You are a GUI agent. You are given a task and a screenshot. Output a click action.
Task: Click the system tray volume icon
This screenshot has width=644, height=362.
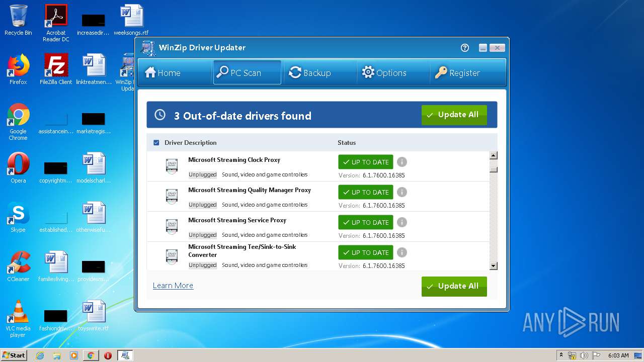click(584, 355)
